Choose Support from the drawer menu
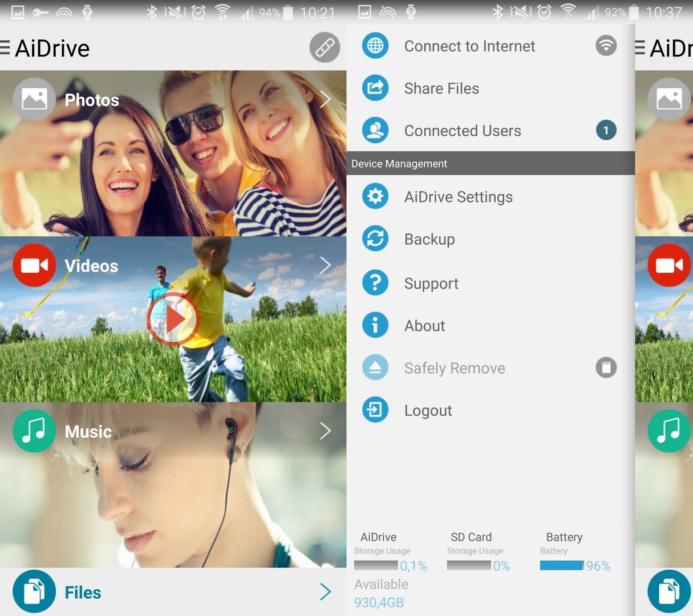 point(491,283)
